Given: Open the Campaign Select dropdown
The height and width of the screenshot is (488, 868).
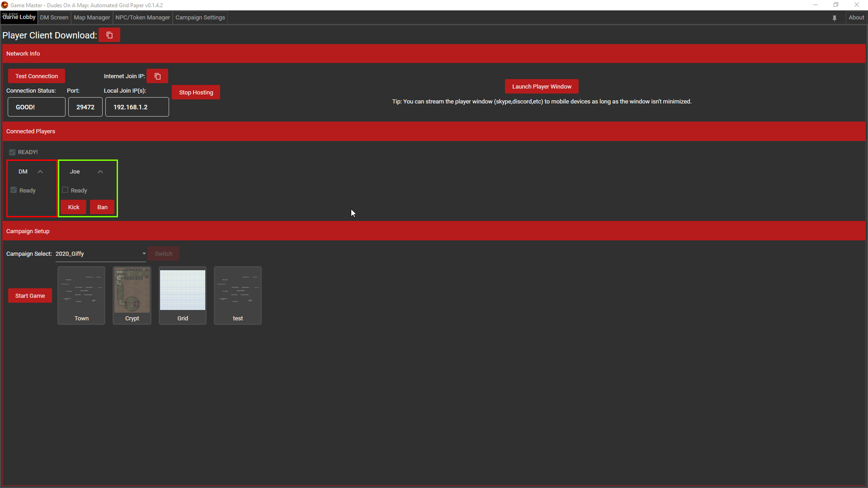Looking at the screenshot, I should [143, 253].
